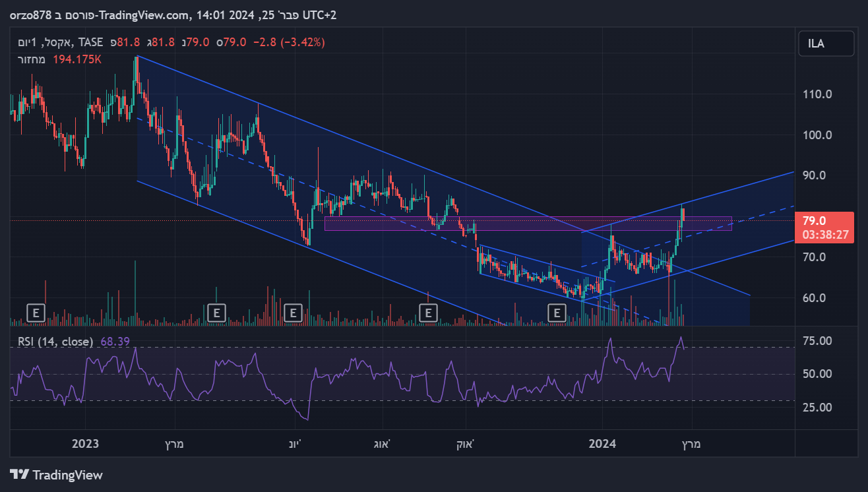Click the 110.0 price axis label
This screenshot has width=868, height=492.
tap(818, 94)
